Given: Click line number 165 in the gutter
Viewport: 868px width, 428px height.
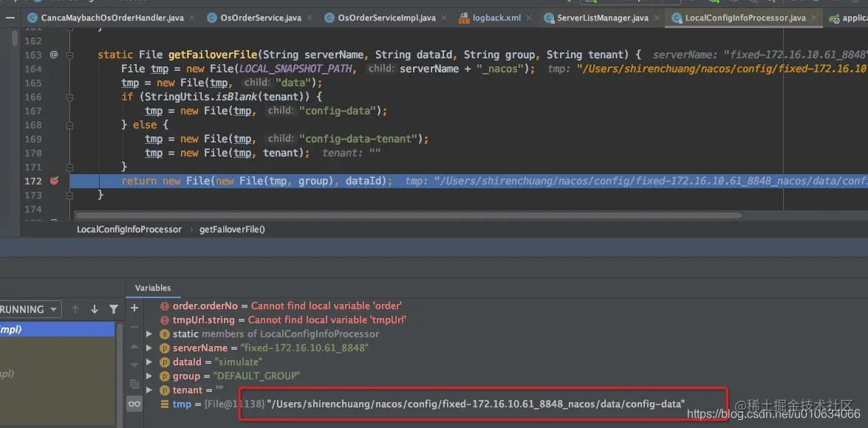Looking at the screenshot, I should (x=33, y=83).
